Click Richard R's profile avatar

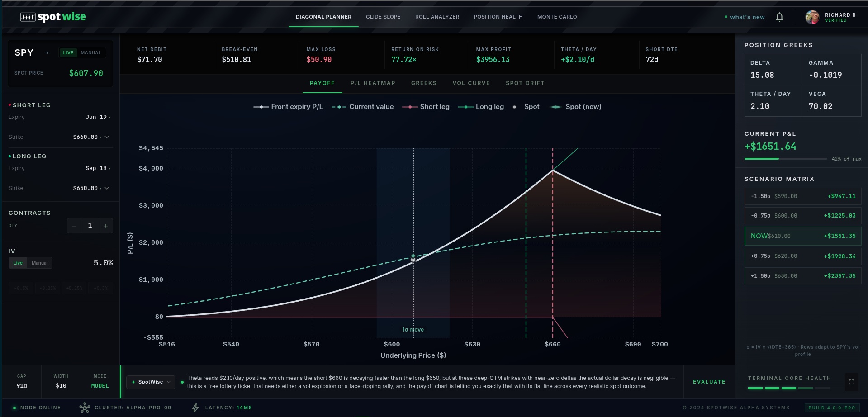point(812,17)
